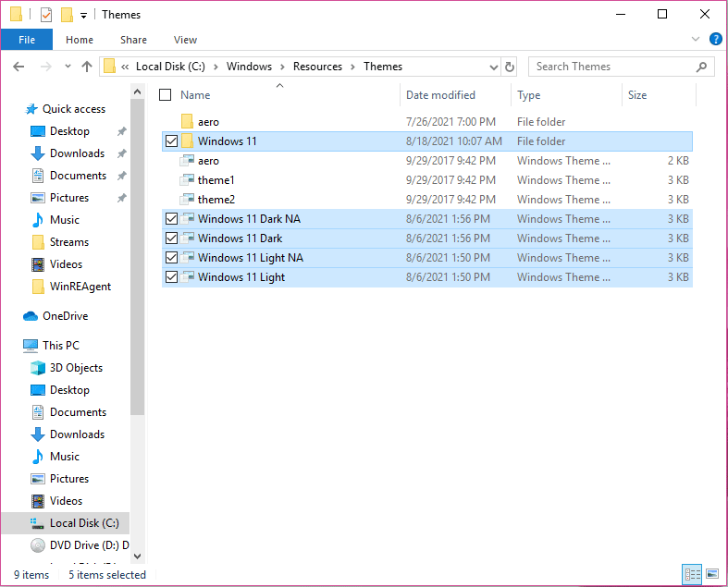Click Resources in the address bar breadcrumb

[317, 67]
